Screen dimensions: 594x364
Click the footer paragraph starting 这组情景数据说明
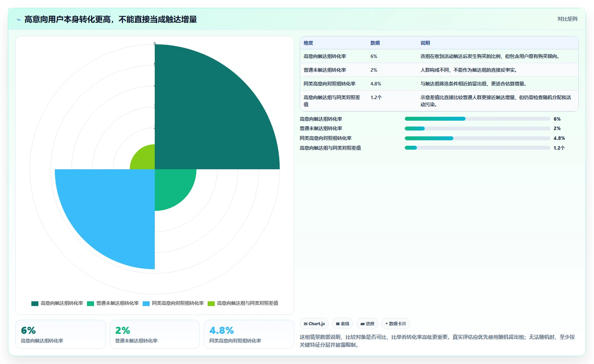(437, 341)
